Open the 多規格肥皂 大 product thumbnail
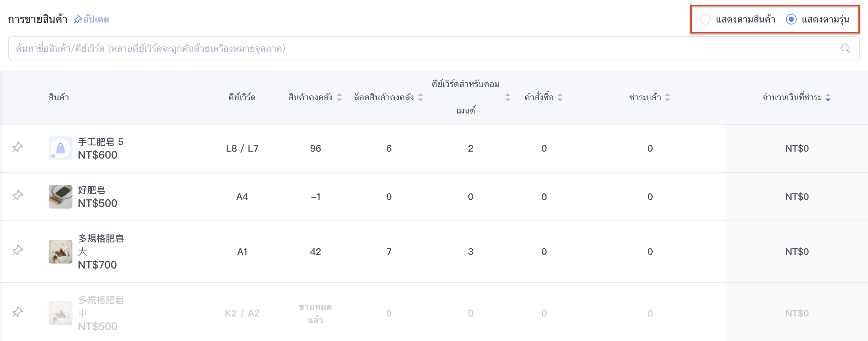868x341 pixels. [60, 252]
